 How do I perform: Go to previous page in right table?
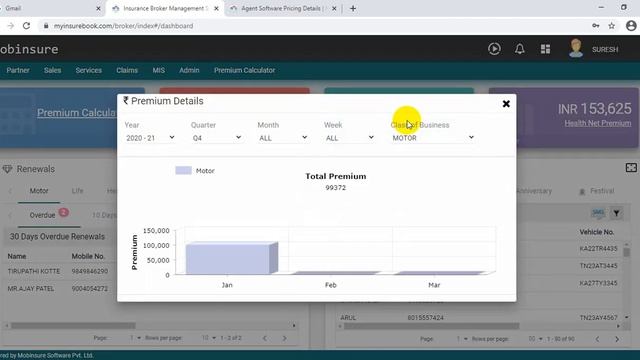[597, 339]
